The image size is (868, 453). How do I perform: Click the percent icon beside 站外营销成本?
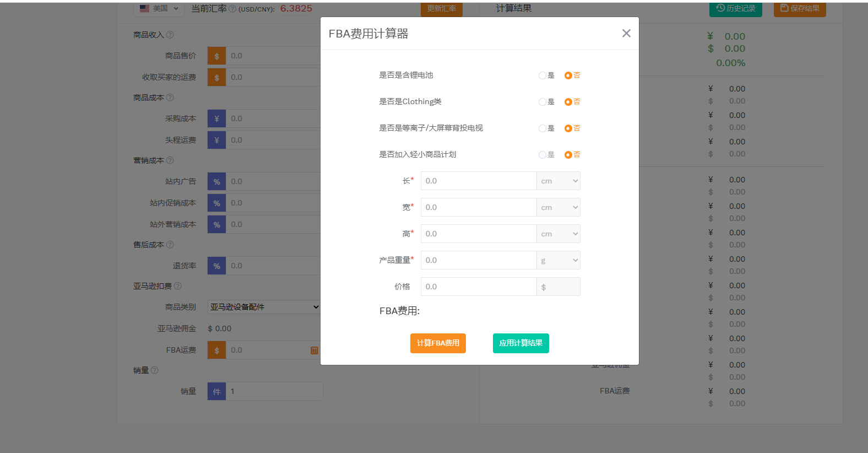[216, 224]
